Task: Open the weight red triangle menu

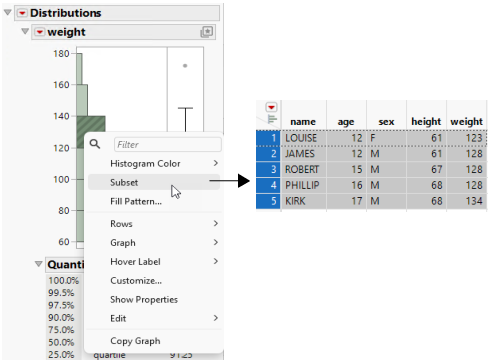Action: (40, 32)
